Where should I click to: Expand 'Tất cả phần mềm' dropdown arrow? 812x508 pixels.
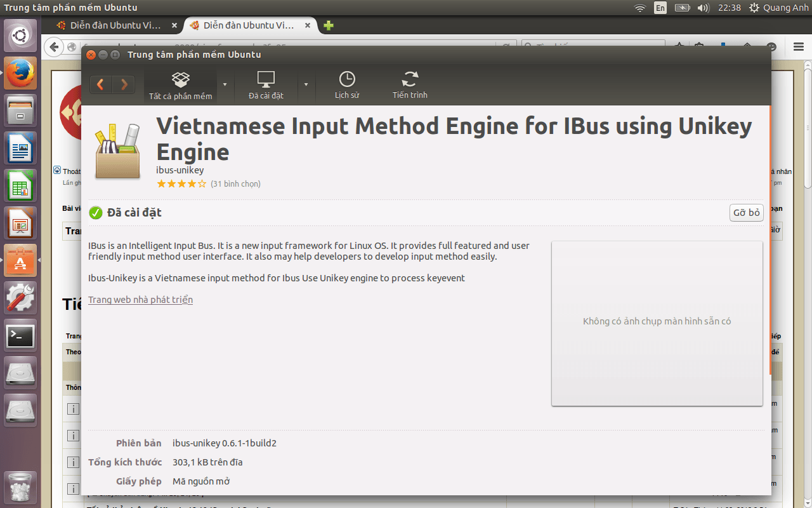225,84
